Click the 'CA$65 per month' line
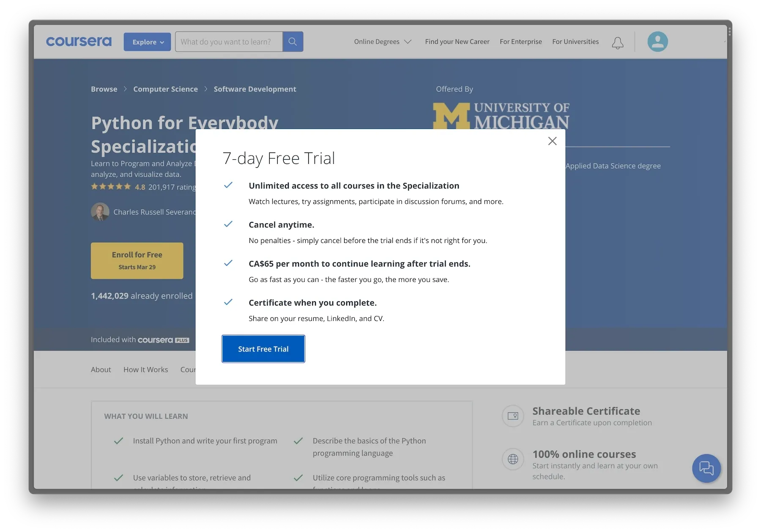This screenshot has height=532, width=761. (x=359, y=264)
